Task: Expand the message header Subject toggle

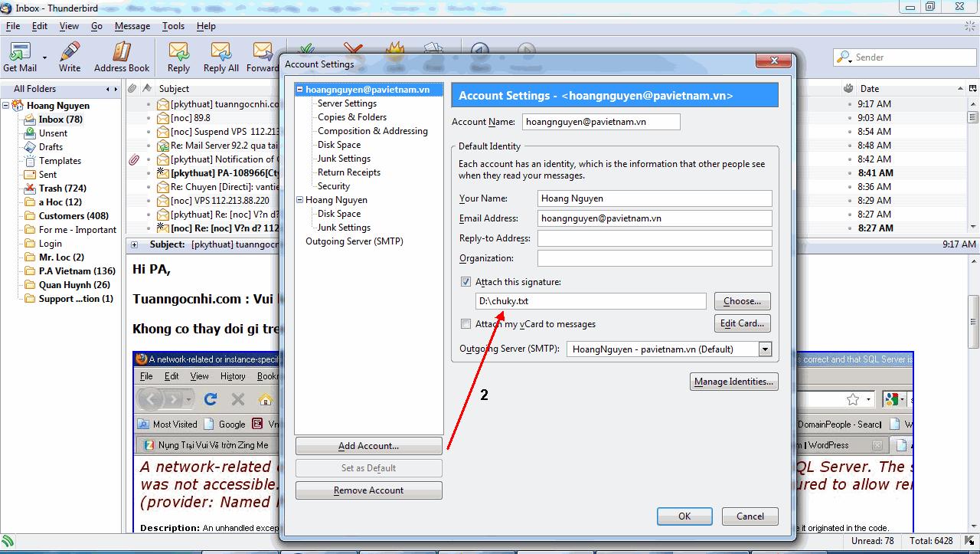Action: [x=134, y=244]
